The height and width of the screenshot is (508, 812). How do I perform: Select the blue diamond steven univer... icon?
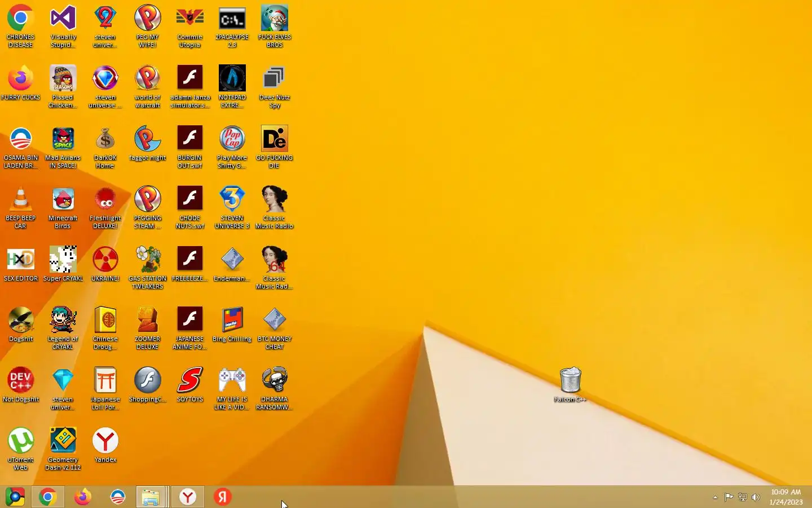[x=63, y=388]
